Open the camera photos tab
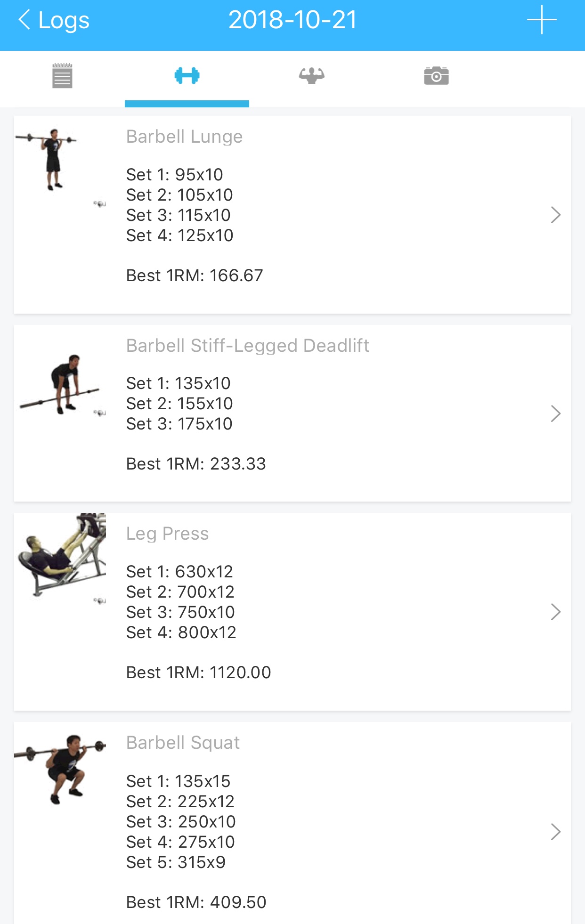This screenshot has width=585, height=924. point(436,76)
